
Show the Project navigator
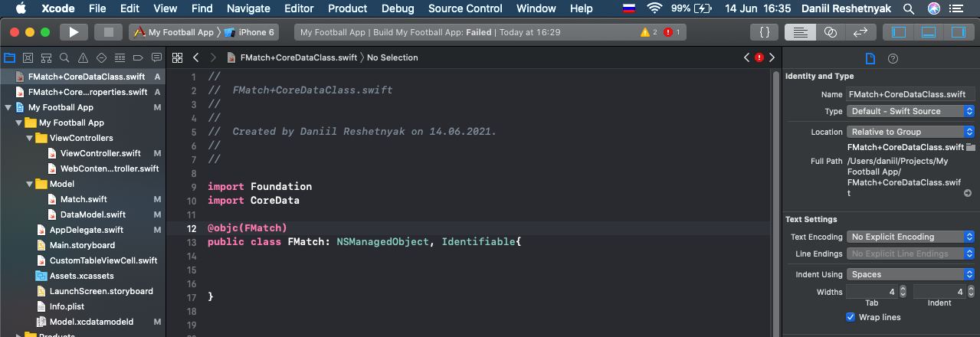pos(9,57)
